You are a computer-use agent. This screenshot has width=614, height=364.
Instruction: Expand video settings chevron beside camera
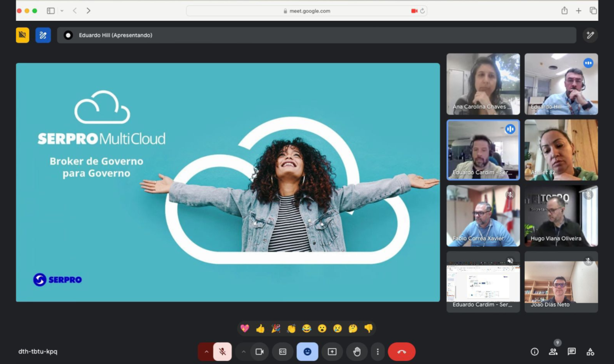(244, 351)
